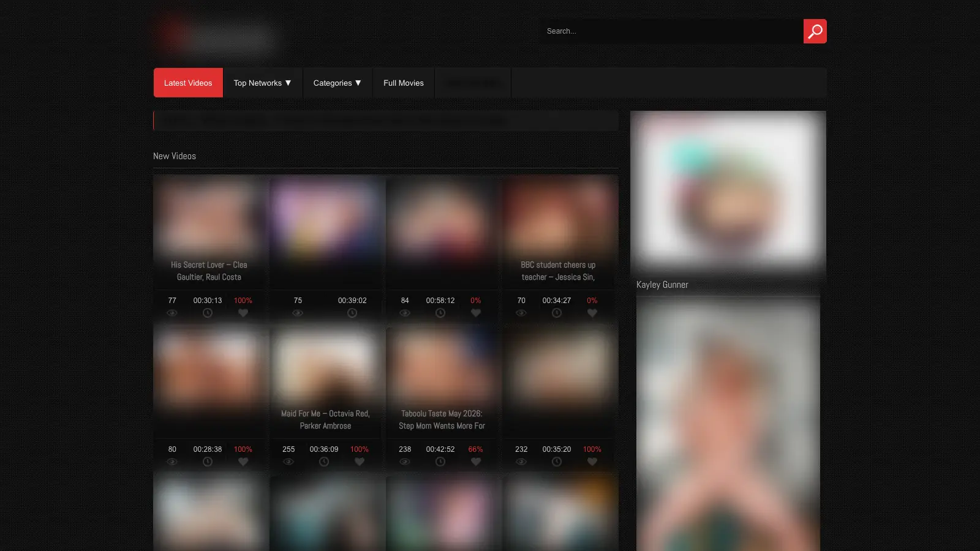Open the Kayley Gunner sidebar link
The image size is (980, 551).
click(662, 285)
